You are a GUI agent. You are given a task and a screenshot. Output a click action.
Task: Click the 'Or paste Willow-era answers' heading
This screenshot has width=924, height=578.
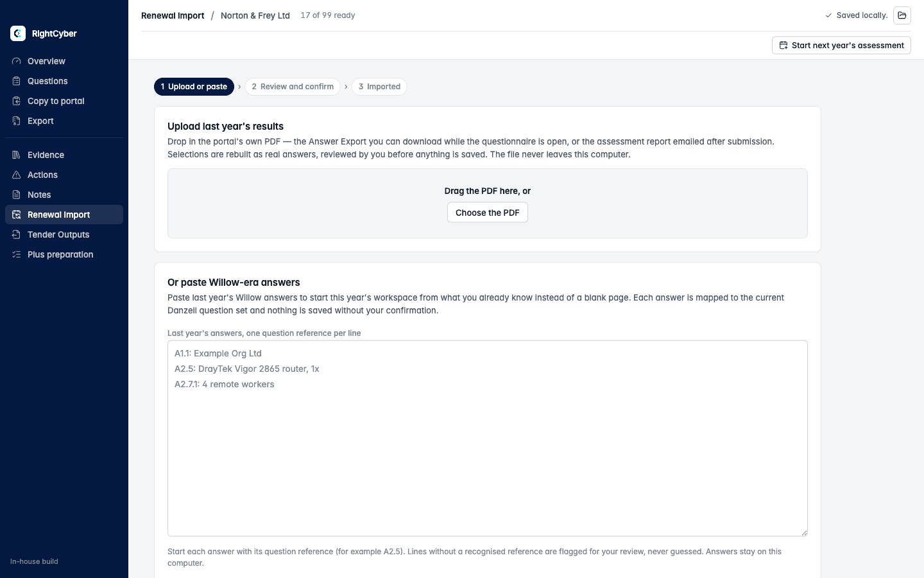click(234, 283)
